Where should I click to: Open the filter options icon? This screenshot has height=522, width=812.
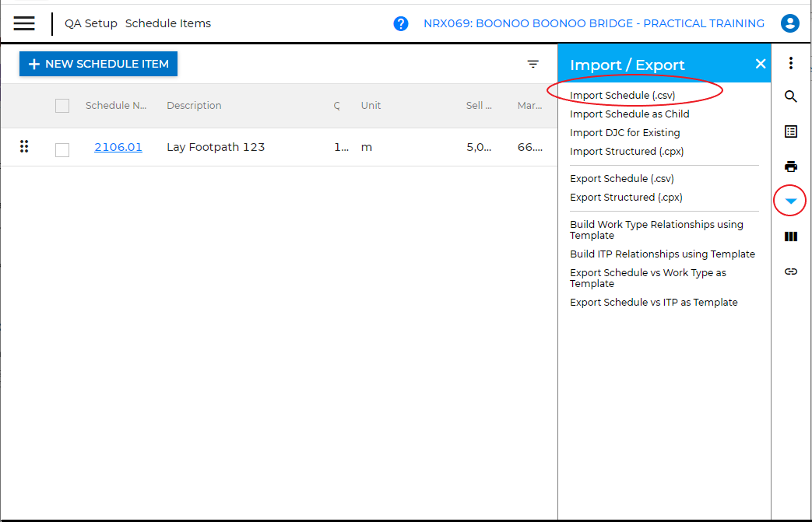coord(533,64)
